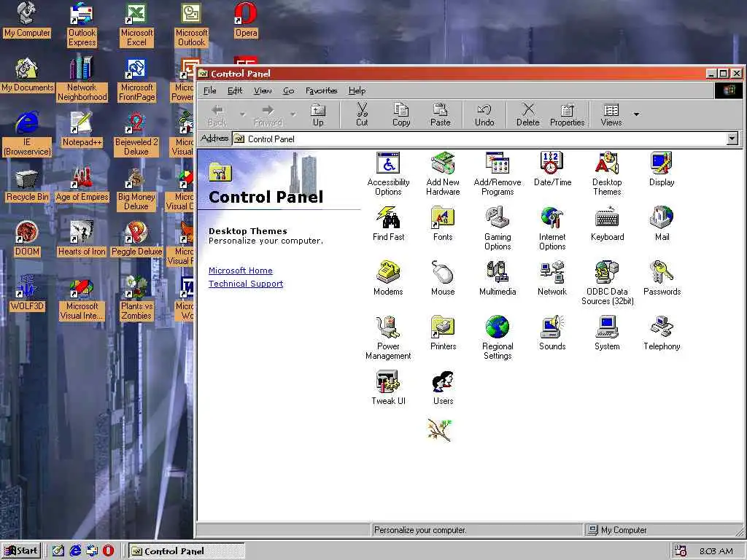Open ODBC Data Sources (32bit)

coord(607,284)
